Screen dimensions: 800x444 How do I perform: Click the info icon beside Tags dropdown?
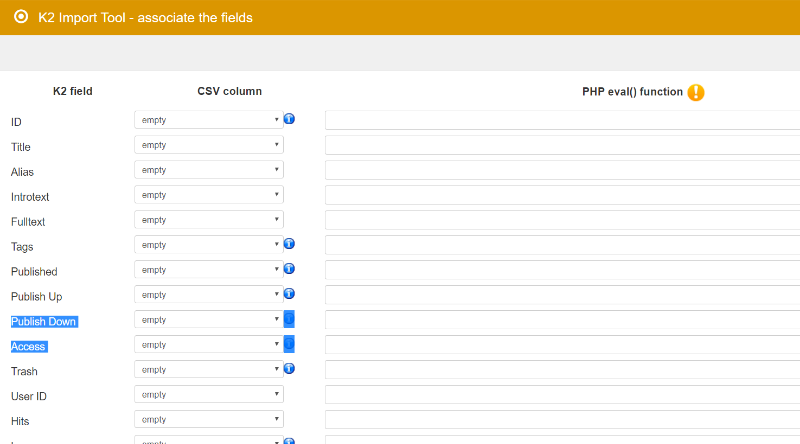coord(289,244)
